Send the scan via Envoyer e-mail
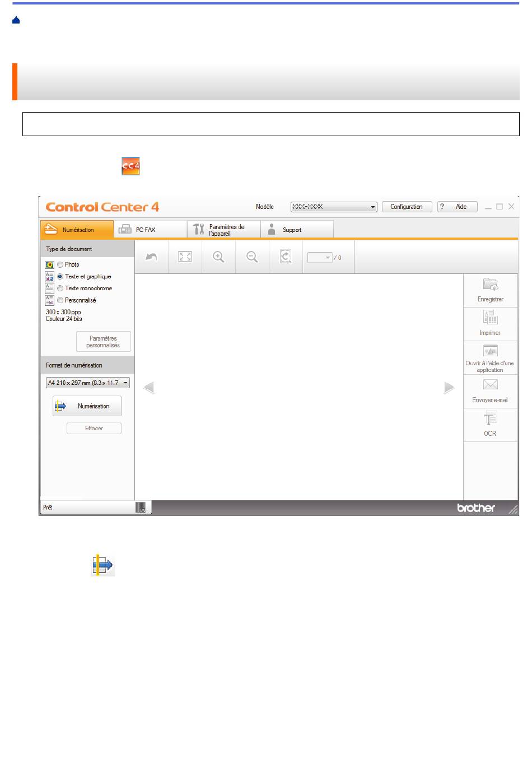 (490, 392)
